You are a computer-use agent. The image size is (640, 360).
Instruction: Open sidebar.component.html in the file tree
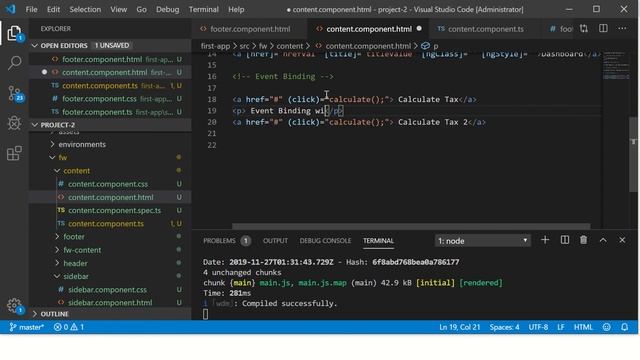coord(110,302)
